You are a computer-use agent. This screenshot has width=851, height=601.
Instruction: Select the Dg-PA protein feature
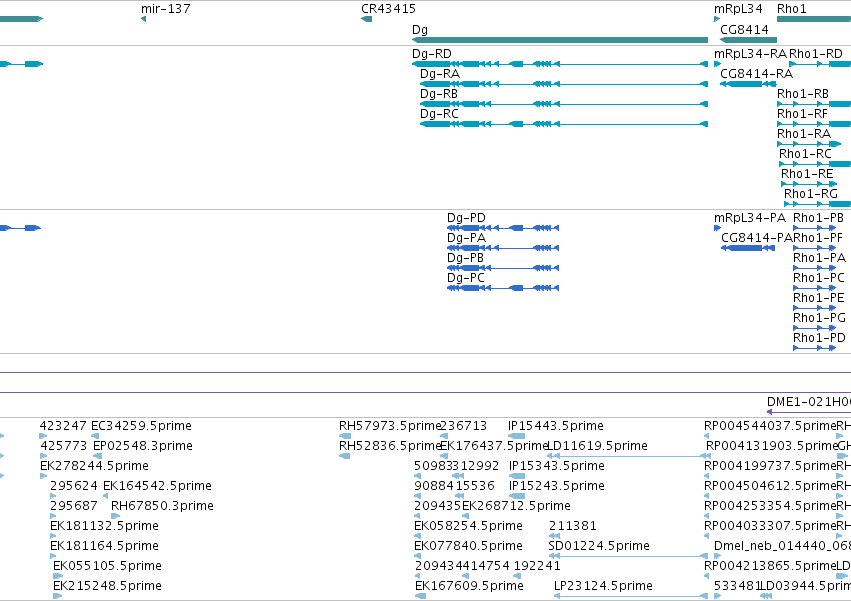503,248
